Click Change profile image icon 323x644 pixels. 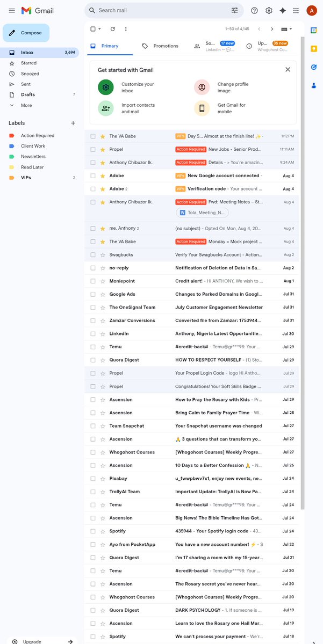click(202, 87)
